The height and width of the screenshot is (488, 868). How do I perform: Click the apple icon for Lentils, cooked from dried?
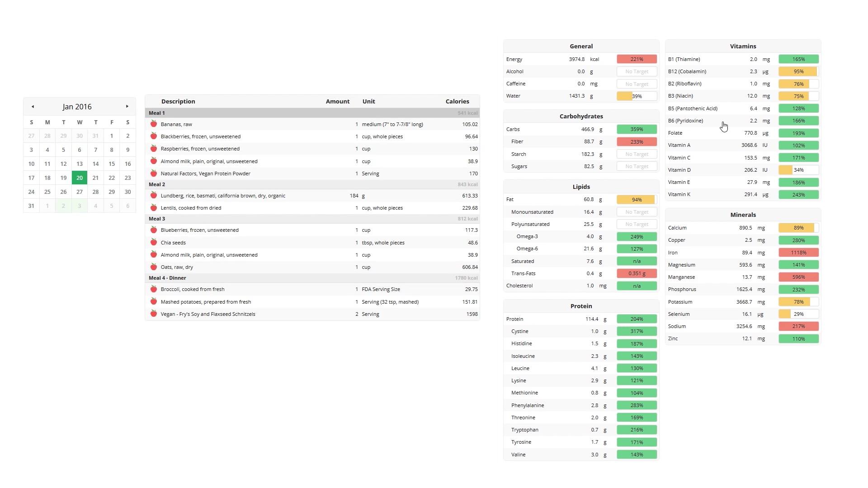[154, 208]
